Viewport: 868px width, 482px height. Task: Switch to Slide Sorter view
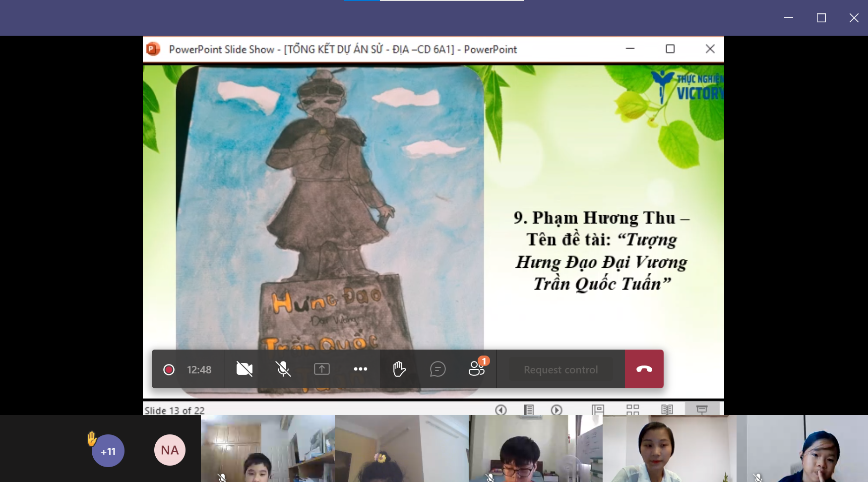coord(632,410)
